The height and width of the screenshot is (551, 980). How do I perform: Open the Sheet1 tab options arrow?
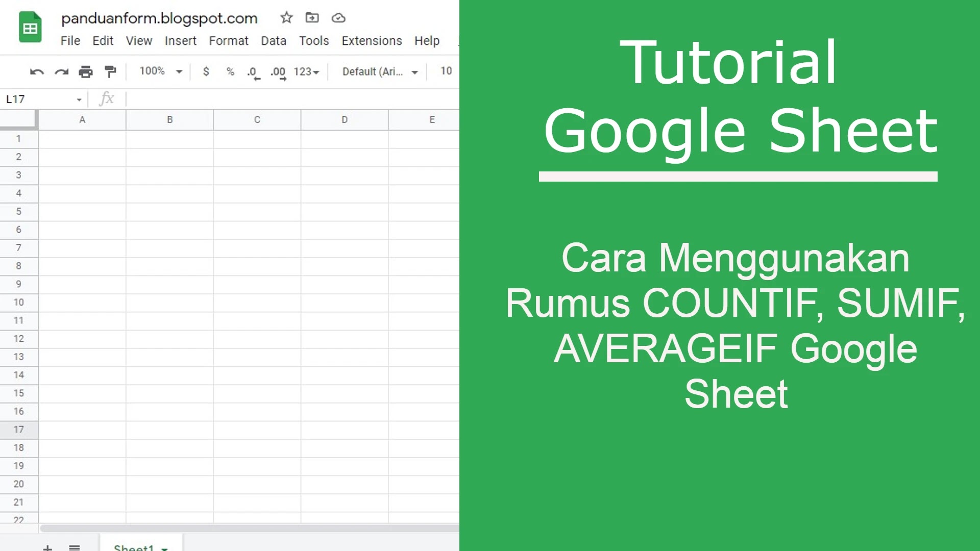pyautogui.click(x=164, y=548)
